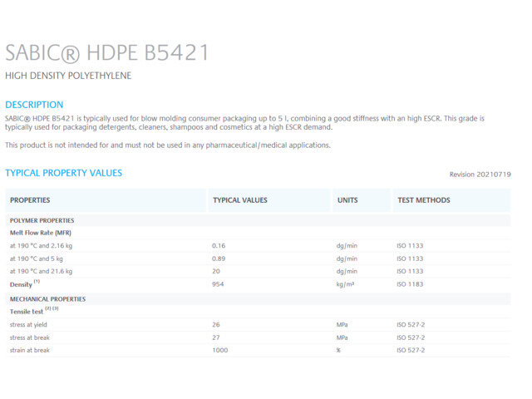Viewport: 532px width, 399px height.
Task: Click the row 'at 190 °C and 2.16 kg'
Action: tap(258, 246)
